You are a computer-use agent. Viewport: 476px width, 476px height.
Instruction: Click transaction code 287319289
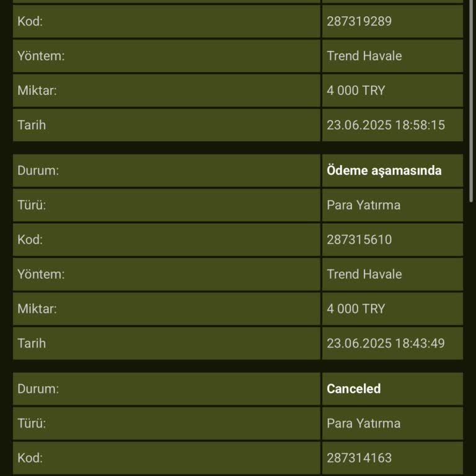click(x=359, y=21)
